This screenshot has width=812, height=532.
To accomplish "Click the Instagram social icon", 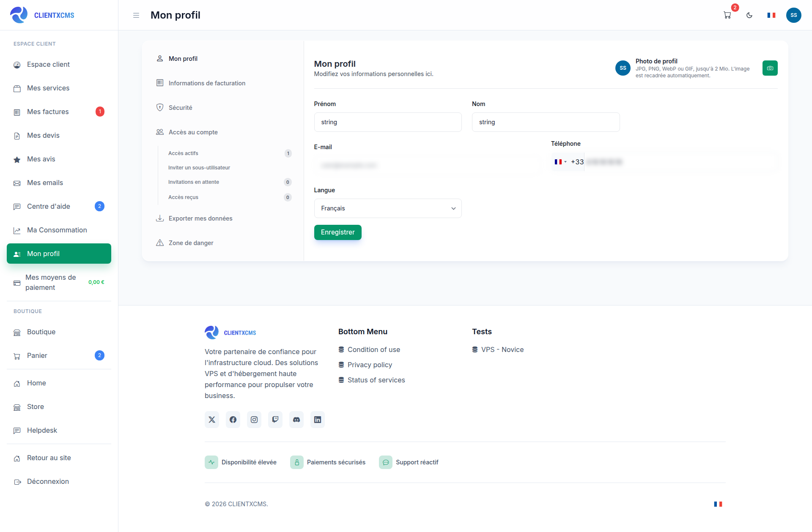I will tap(254, 420).
